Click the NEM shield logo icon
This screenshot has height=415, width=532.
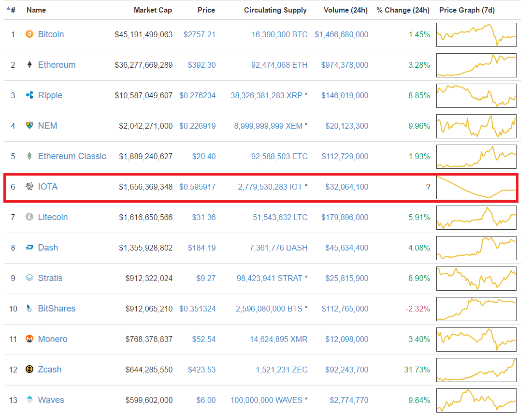29,126
